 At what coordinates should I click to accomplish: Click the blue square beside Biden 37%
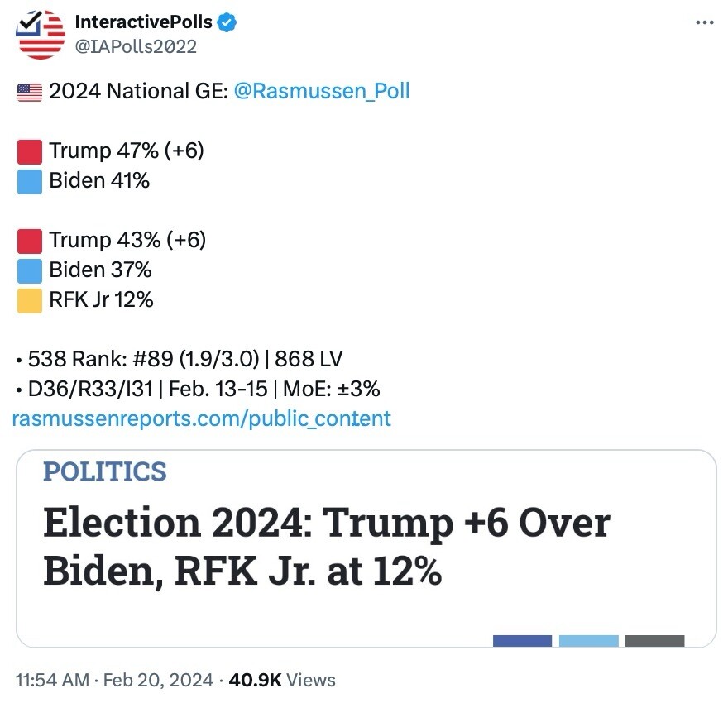pyautogui.click(x=30, y=270)
